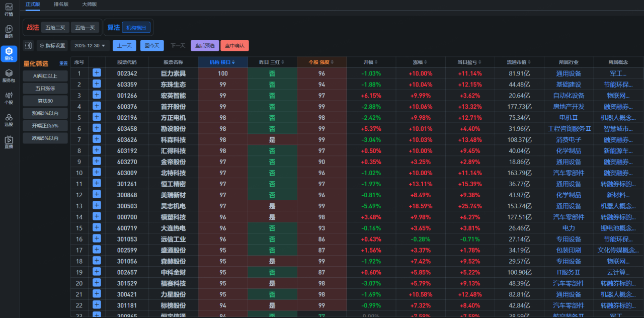Click the purple 盘后预选 button
This screenshot has width=644, height=318.
click(205, 46)
